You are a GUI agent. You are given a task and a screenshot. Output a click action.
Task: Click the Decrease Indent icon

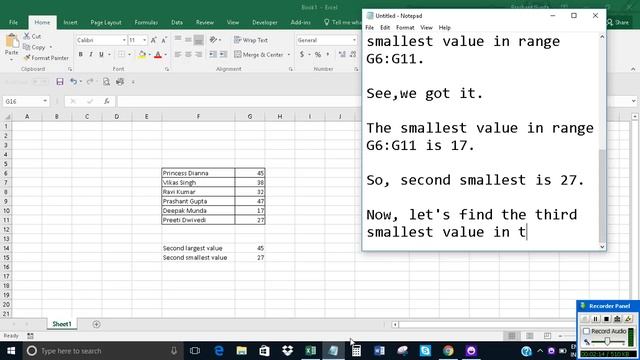pos(213,54)
